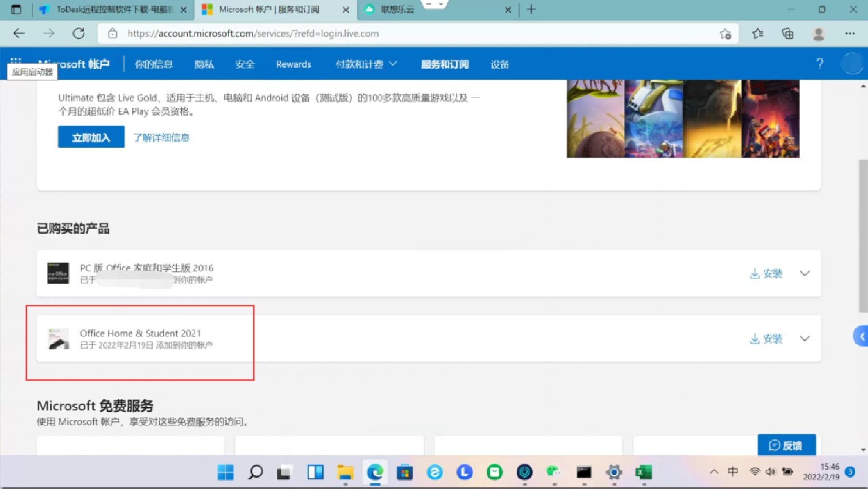868x489 pixels.
Task: Expand the blue side panel arrow
Action: coord(861,336)
